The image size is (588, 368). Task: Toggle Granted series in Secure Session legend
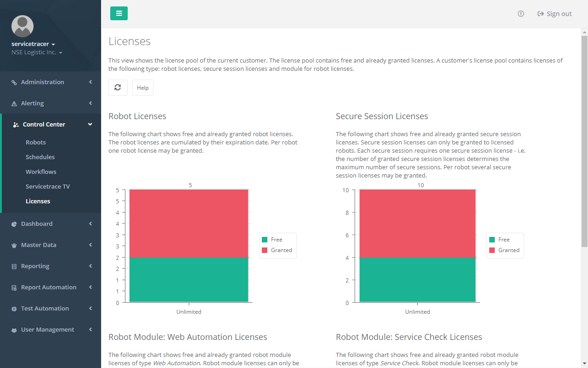click(504, 250)
